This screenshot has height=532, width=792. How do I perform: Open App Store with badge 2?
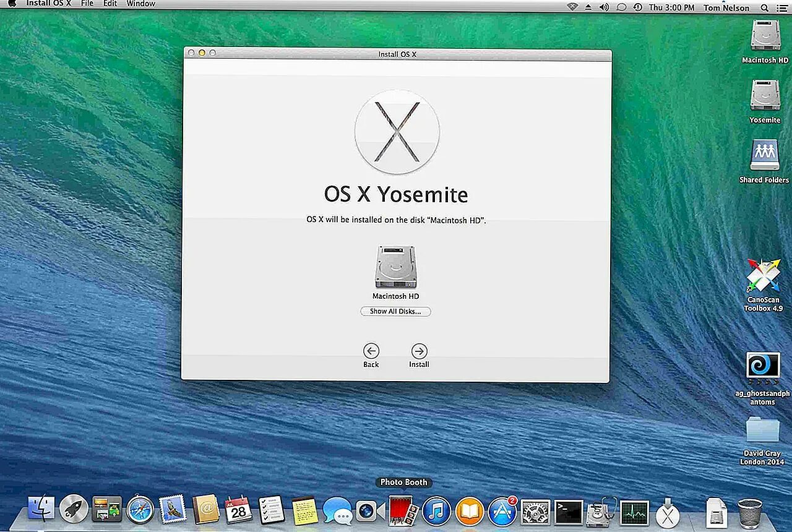coord(502,511)
